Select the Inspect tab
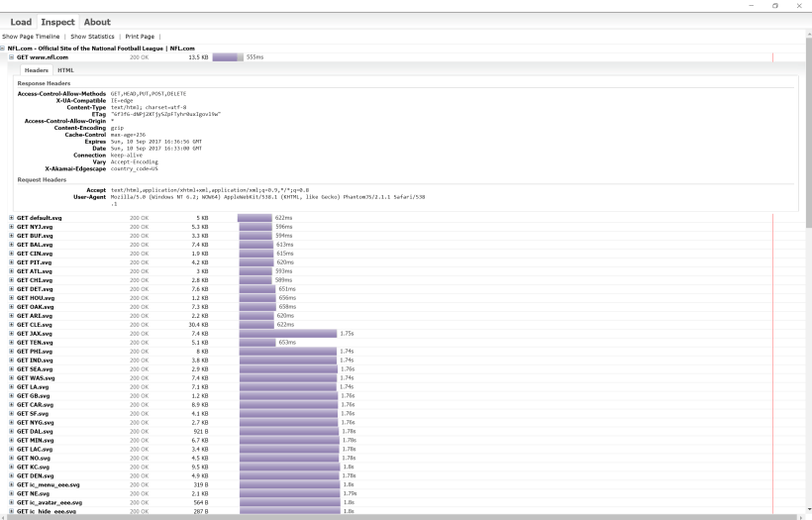The width and height of the screenshot is (812, 520). pyautogui.click(x=57, y=22)
